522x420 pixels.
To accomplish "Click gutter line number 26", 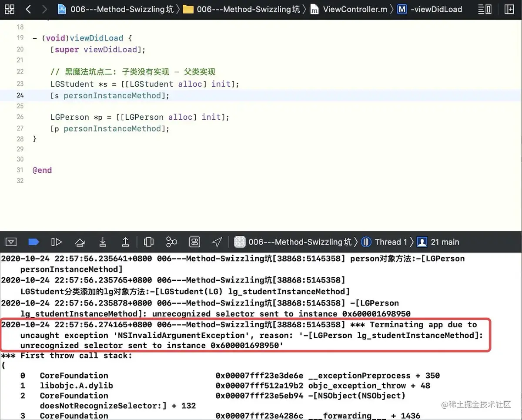I will (x=20, y=117).
